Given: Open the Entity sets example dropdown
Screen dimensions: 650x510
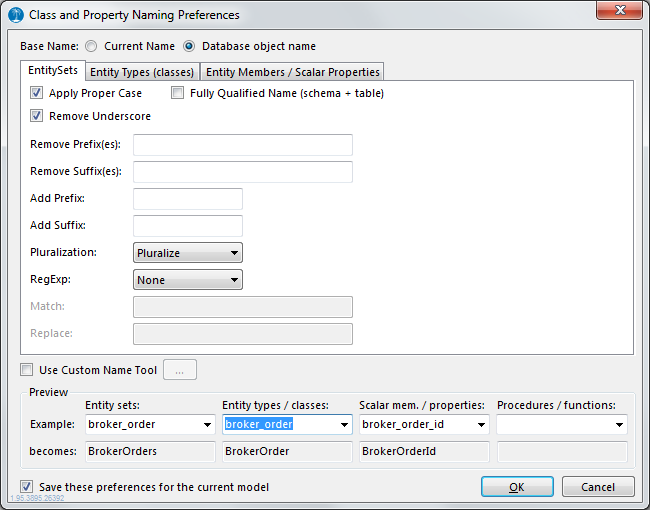Looking at the screenshot, I should coord(207,425).
